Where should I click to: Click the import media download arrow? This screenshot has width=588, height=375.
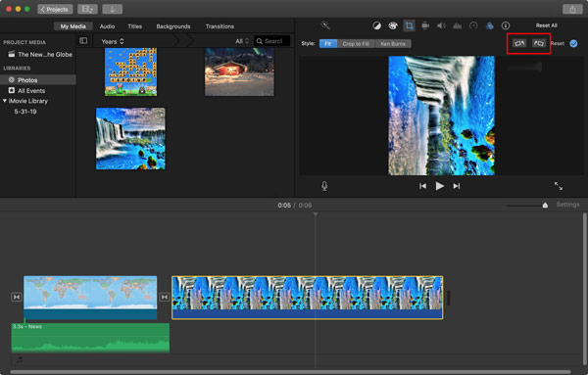coord(112,9)
